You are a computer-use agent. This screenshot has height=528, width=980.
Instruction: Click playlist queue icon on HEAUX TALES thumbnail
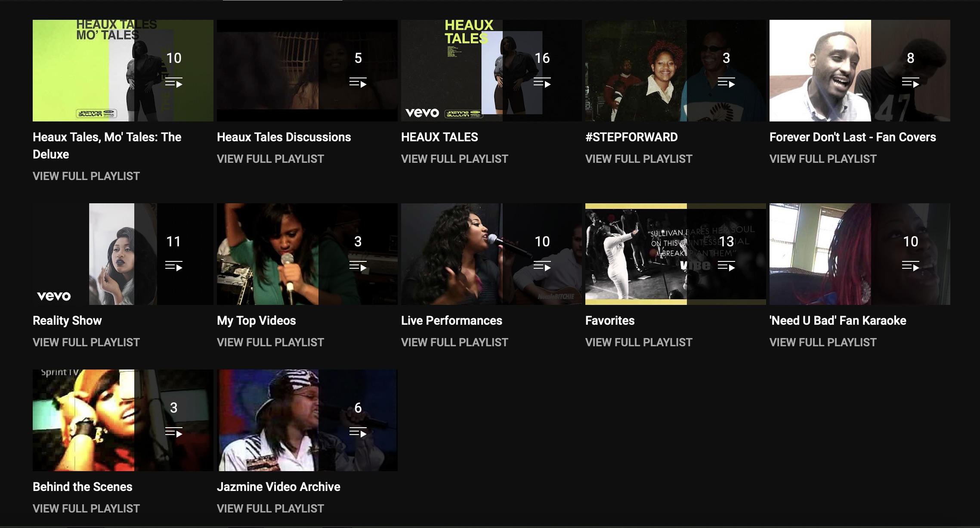[x=542, y=82]
